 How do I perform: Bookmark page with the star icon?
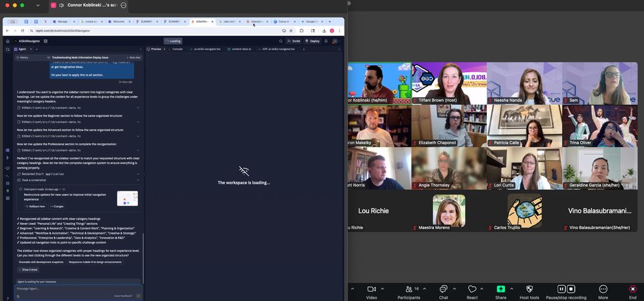pyautogui.click(x=291, y=31)
